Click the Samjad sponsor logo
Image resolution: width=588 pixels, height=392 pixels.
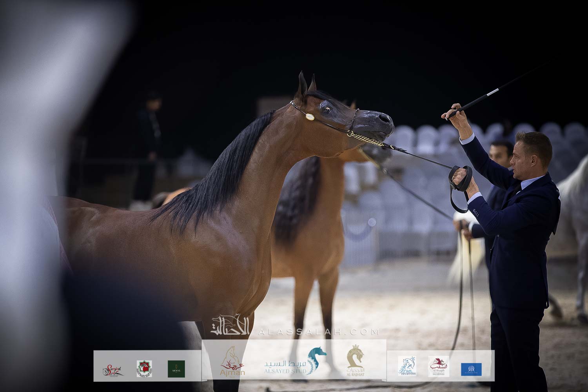coord(113,370)
